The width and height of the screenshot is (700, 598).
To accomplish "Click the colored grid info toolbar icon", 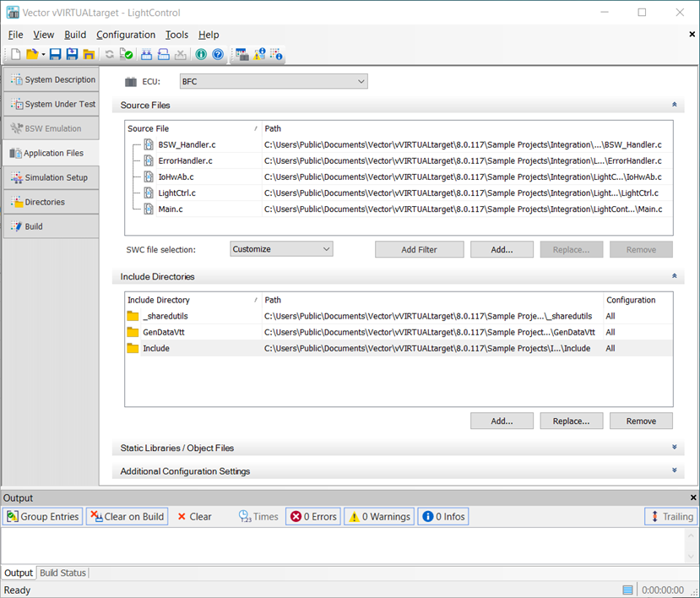I will pos(276,55).
